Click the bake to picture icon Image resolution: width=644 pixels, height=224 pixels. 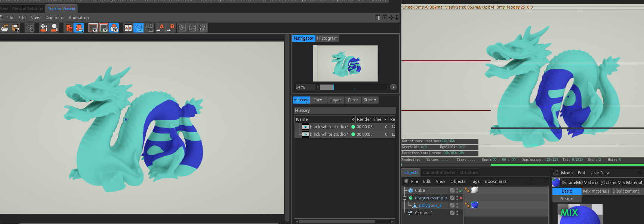(x=54, y=28)
